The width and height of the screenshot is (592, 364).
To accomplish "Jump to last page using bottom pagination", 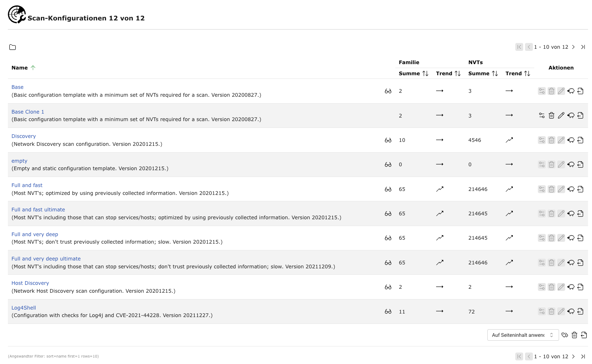I will [583, 356].
